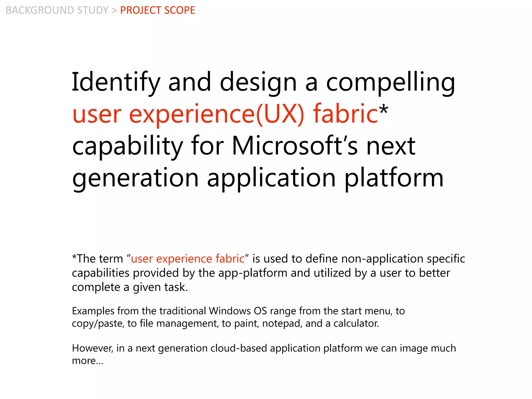The image size is (532, 399).
Task: Click the phrase 'non-application specific' in the footnote
Action: [403, 259]
